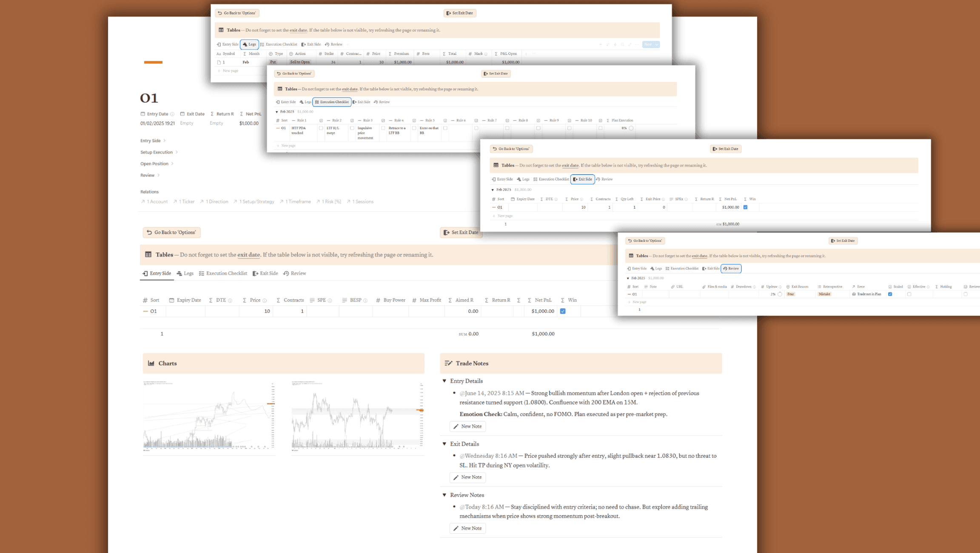Click info icon next to BESP column

coord(365,301)
